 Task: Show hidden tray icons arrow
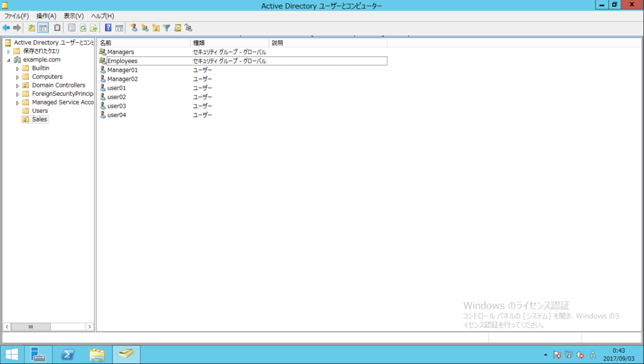(545, 355)
